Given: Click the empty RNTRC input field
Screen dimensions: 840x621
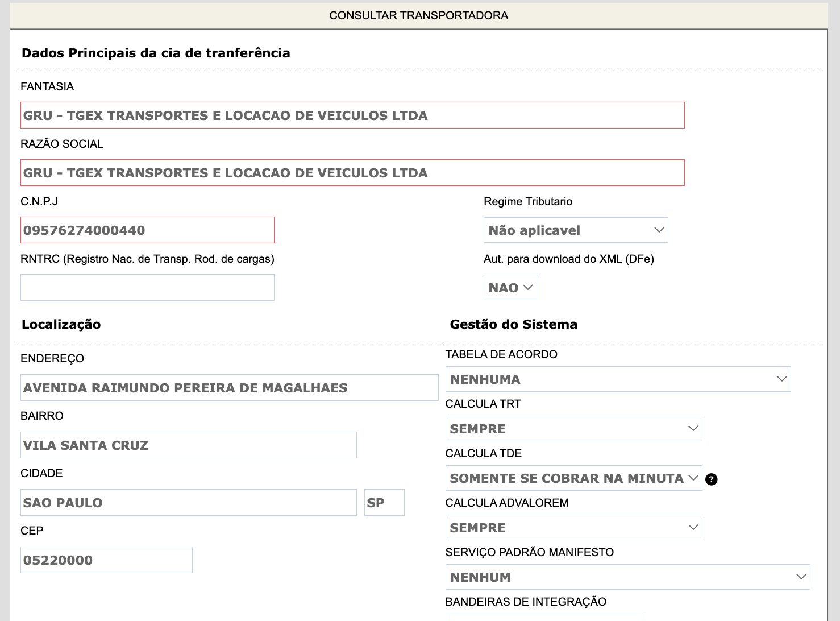Looking at the screenshot, I should 147,288.
